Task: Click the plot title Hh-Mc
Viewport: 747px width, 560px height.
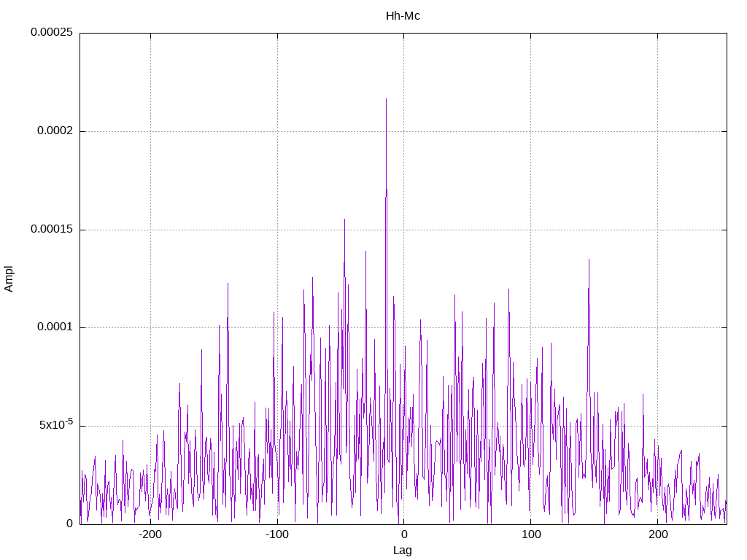Action: [403, 16]
